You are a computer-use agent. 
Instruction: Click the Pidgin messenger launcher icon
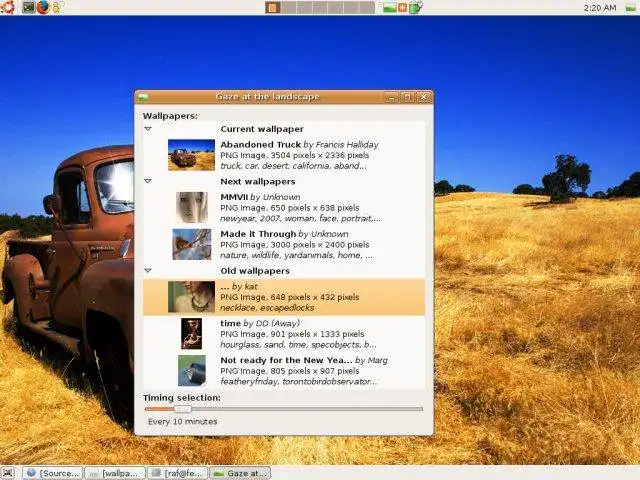coord(56,7)
